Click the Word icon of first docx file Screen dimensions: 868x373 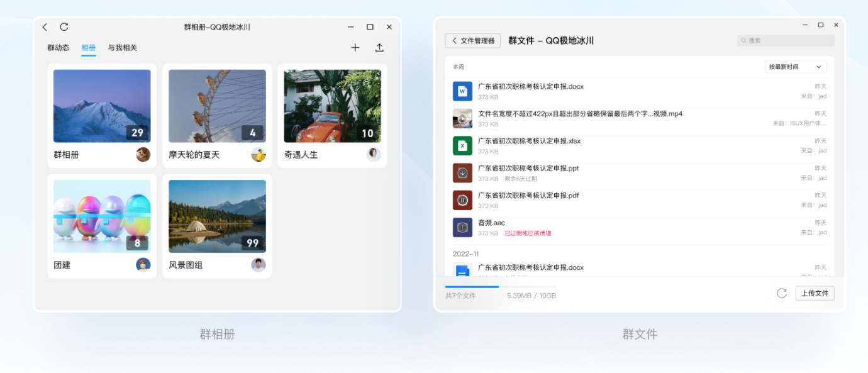[x=462, y=91]
